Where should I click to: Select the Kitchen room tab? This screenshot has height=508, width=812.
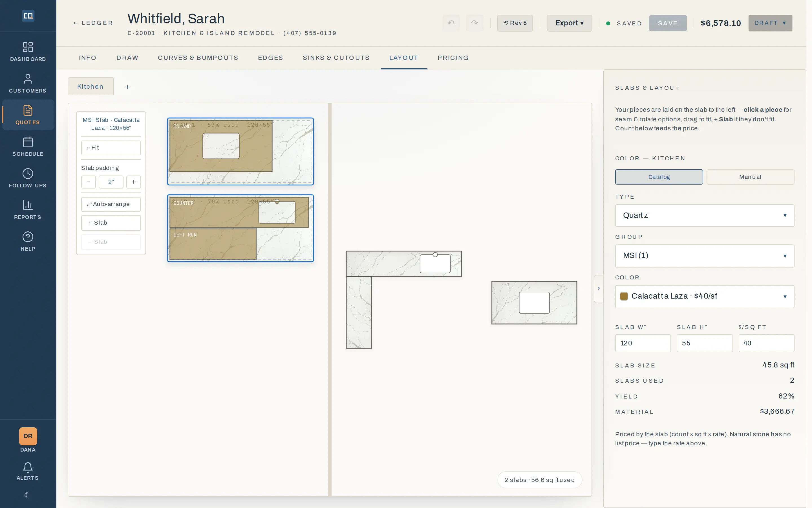point(90,86)
